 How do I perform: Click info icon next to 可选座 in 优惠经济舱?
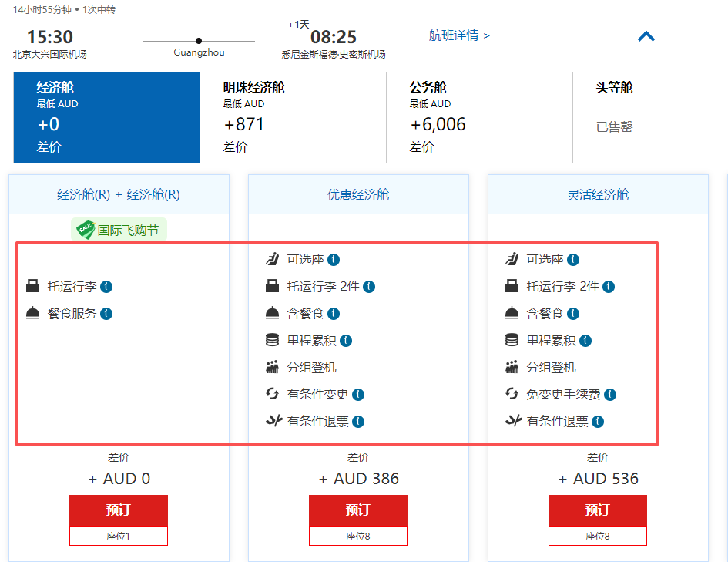tap(334, 260)
